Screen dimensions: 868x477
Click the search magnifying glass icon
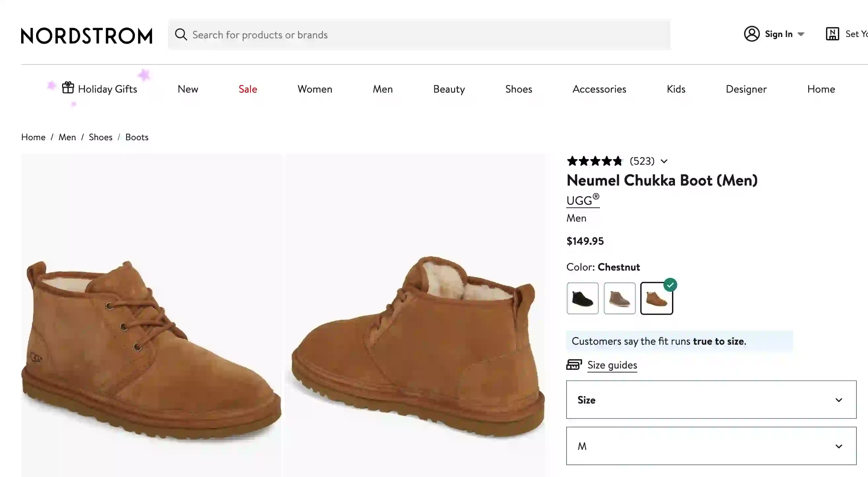[x=180, y=34]
